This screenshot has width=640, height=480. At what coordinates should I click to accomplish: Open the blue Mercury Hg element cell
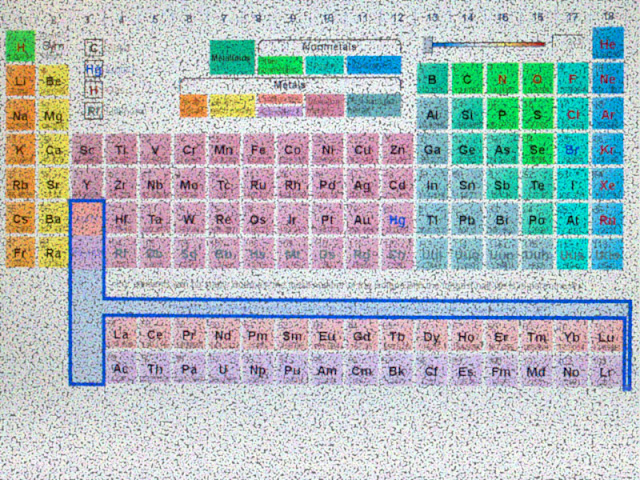[397, 220]
